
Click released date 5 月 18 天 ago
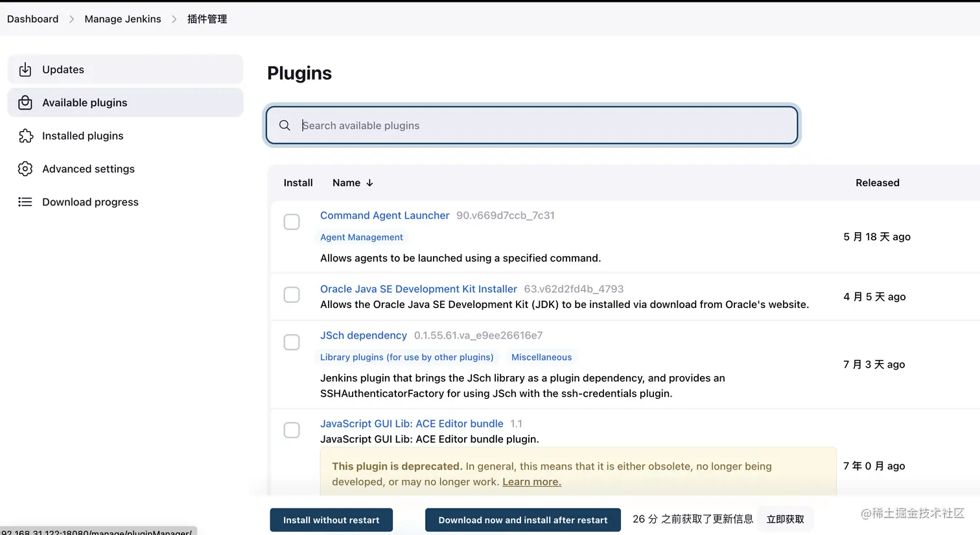click(877, 237)
